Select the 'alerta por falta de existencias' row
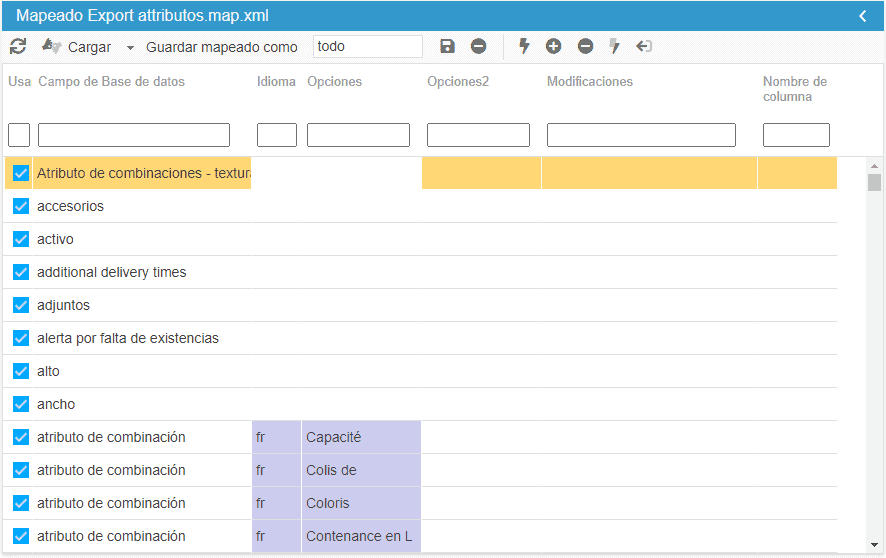The height and width of the screenshot is (558, 886). 128,338
